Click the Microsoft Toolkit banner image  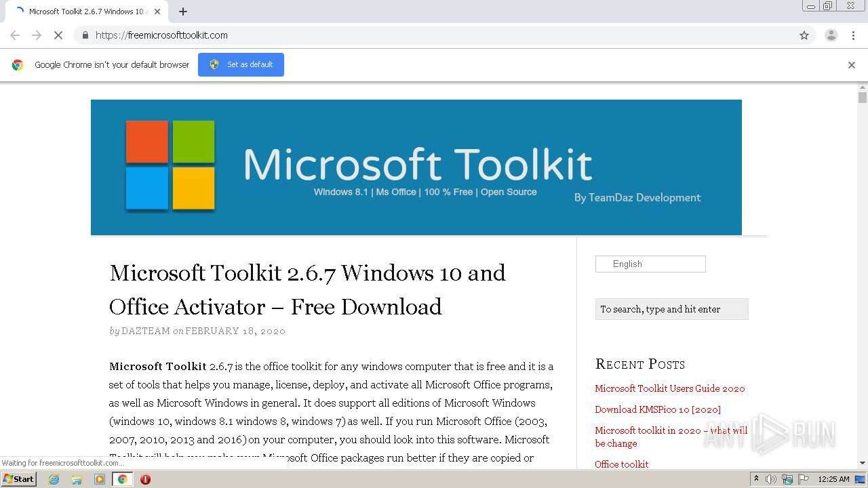tap(416, 167)
